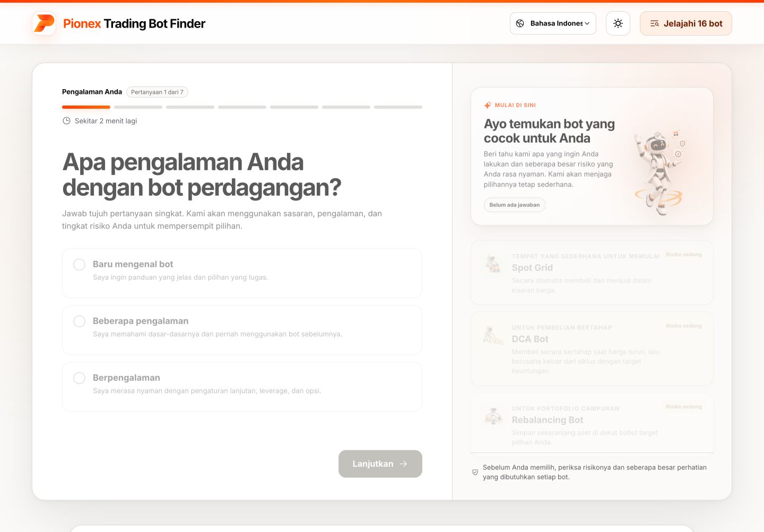
Task: Open the DCA Bot card title
Action: 530,339
